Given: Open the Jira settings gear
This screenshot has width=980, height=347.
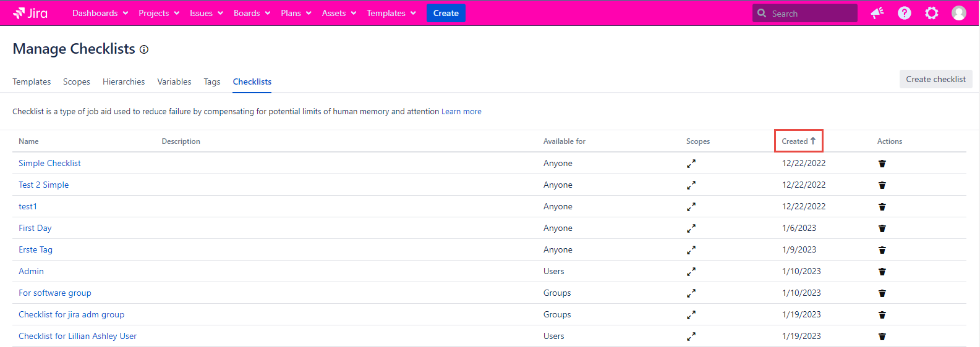Looking at the screenshot, I should click(x=931, y=13).
